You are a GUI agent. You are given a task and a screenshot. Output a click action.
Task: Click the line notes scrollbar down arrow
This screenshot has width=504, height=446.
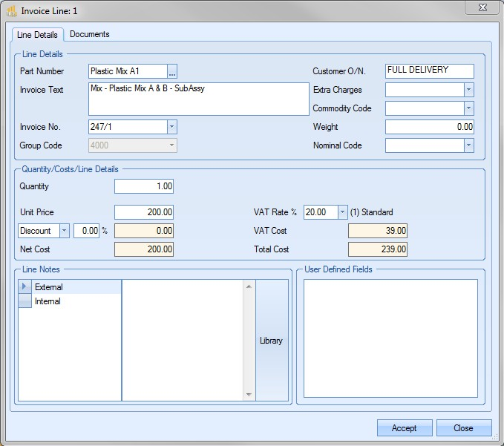(x=249, y=396)
